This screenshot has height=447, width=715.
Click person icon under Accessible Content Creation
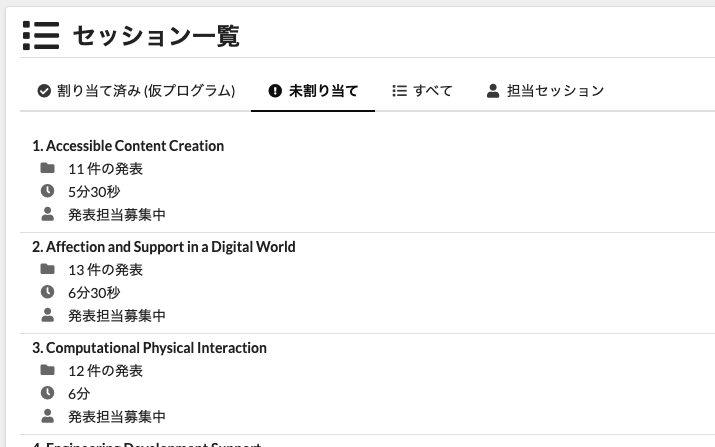coord(47,213)
